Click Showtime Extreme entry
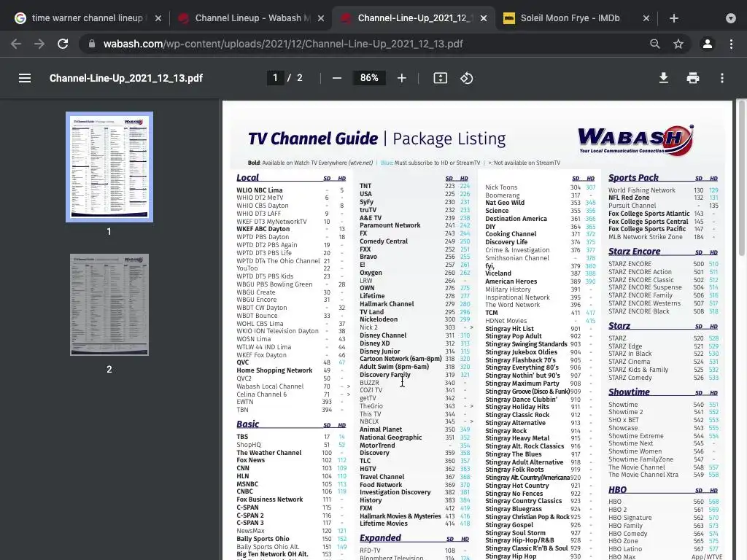Image resolution: width=747 pixels, height=560 pixels. pyautogui.click(x=635, y=436)
